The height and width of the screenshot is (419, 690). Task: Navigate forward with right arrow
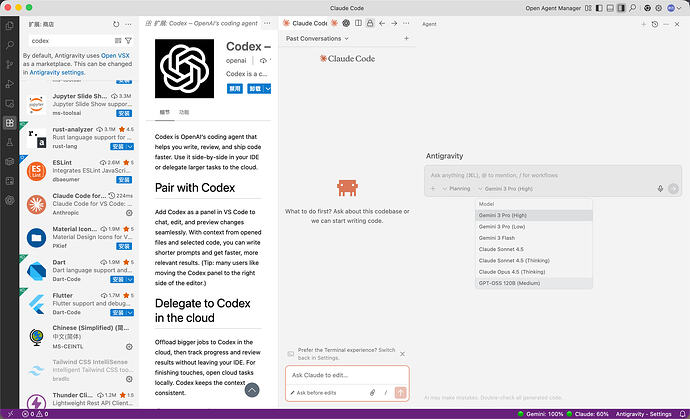(394, 23)
